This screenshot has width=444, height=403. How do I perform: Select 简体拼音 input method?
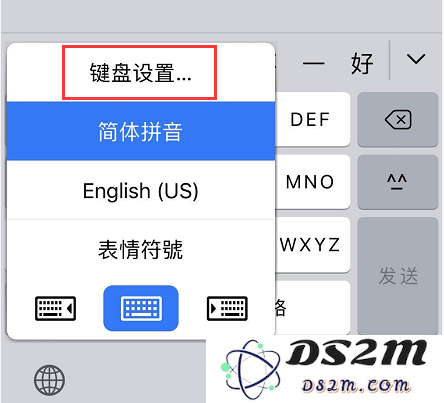click(141, 131)
